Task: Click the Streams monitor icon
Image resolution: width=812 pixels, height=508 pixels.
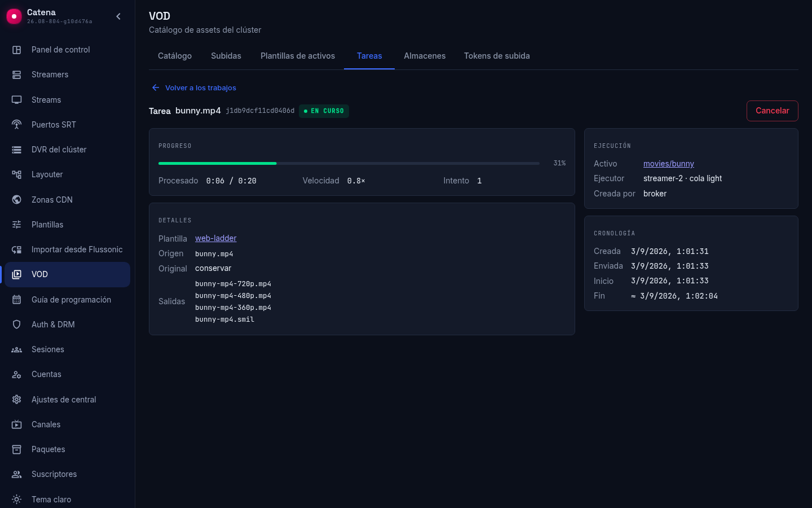Action: coord(17,100)
